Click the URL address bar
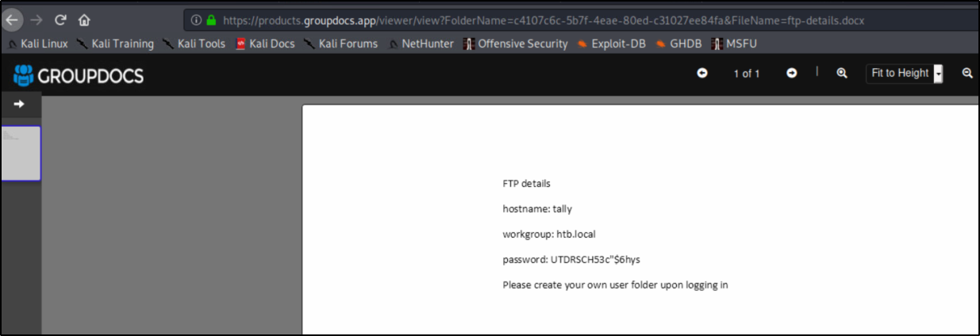The image size is (980, 336). [581, 20]
